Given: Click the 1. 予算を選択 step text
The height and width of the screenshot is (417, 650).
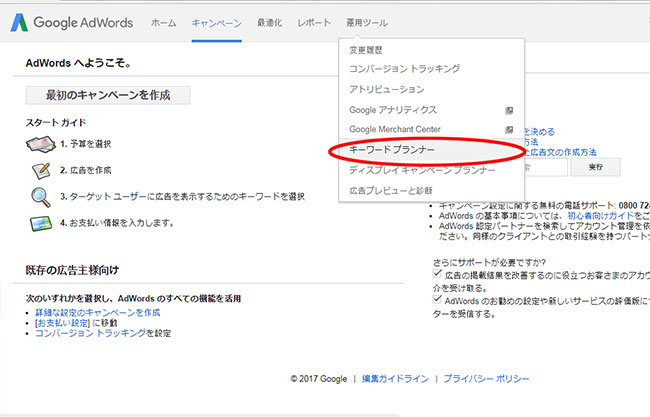Looking at the screenshot, I should coord(86,144).
